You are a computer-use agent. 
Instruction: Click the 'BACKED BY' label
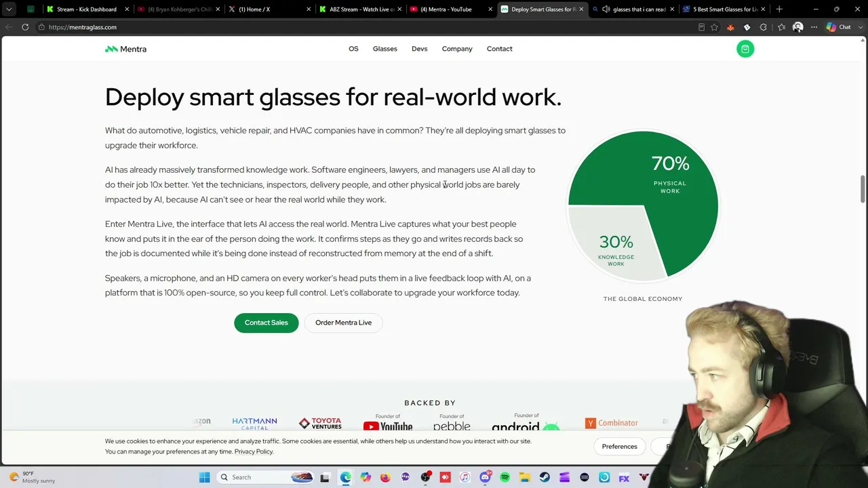(430, 403)
